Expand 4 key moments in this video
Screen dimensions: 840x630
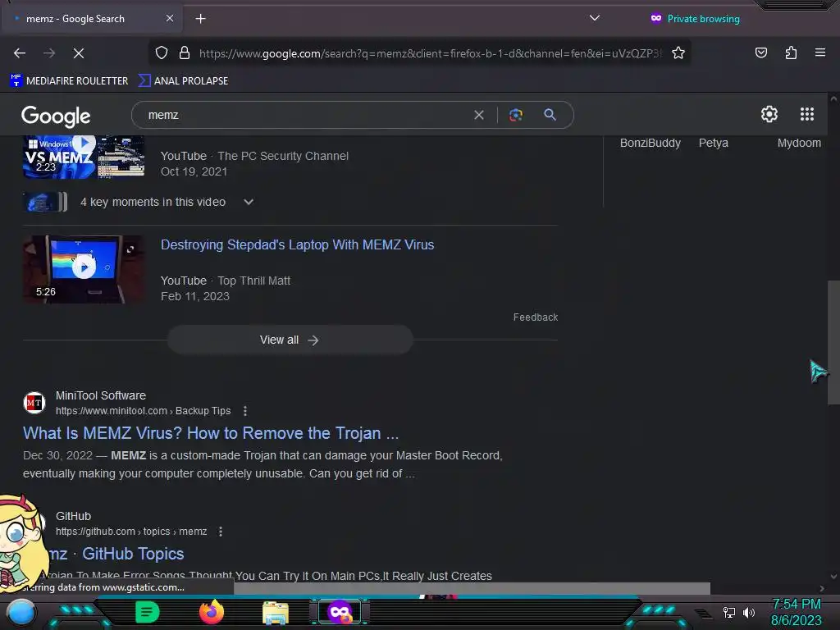166,202
